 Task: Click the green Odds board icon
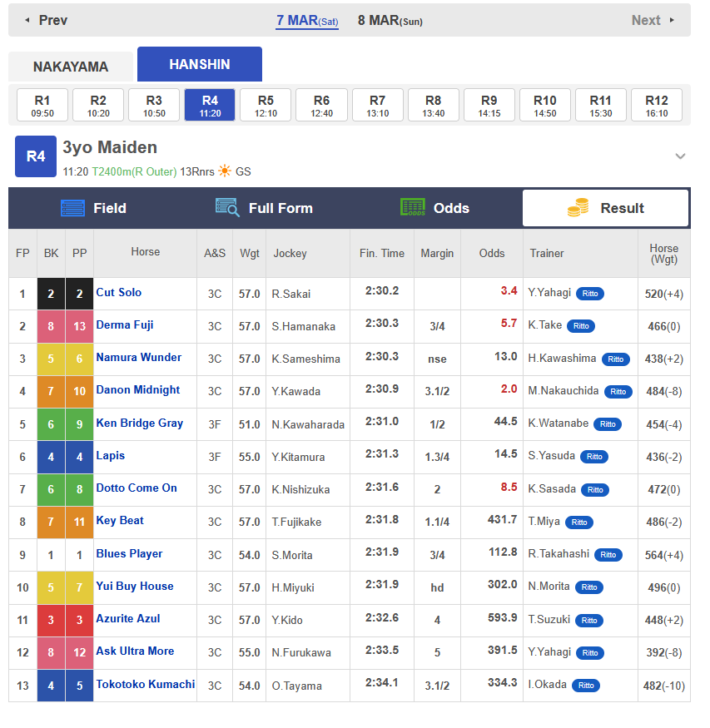[413, 207]
